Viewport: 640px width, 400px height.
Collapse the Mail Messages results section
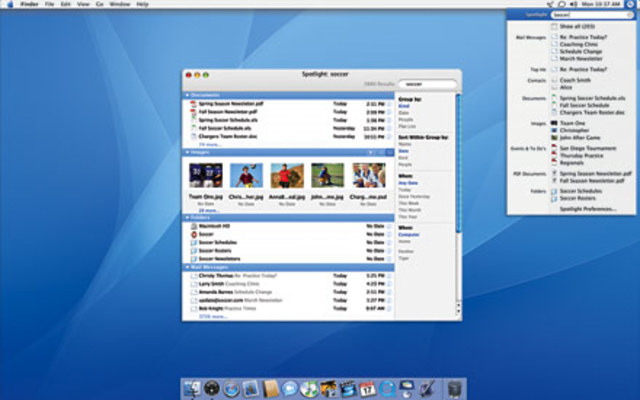(x=187, y=267)
